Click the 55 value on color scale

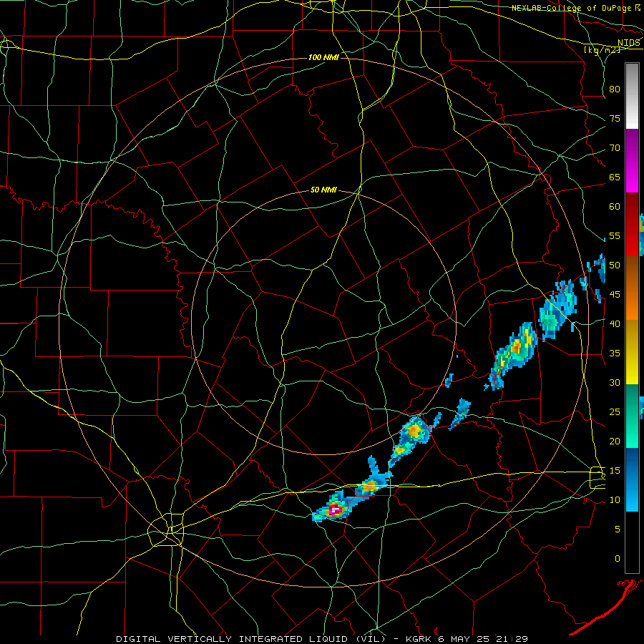coord(615,235)
